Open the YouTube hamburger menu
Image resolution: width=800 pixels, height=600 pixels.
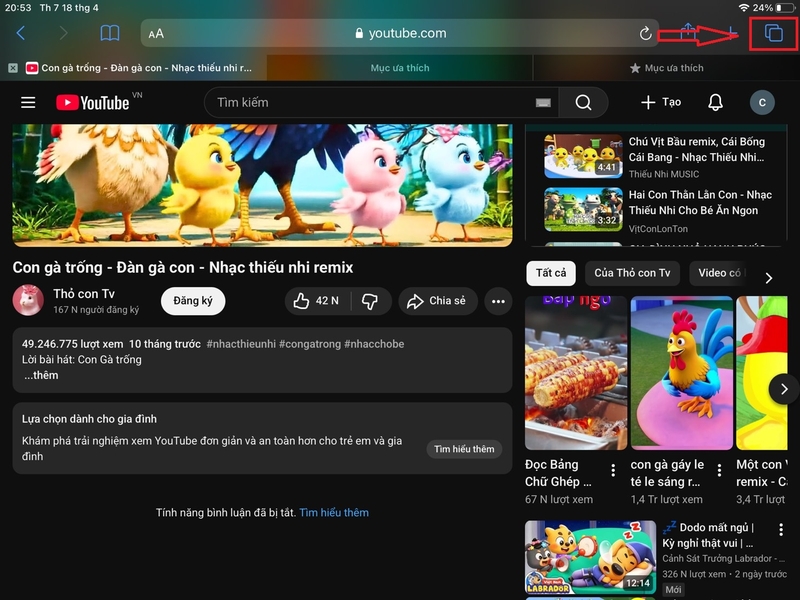[x=28, y=103]
